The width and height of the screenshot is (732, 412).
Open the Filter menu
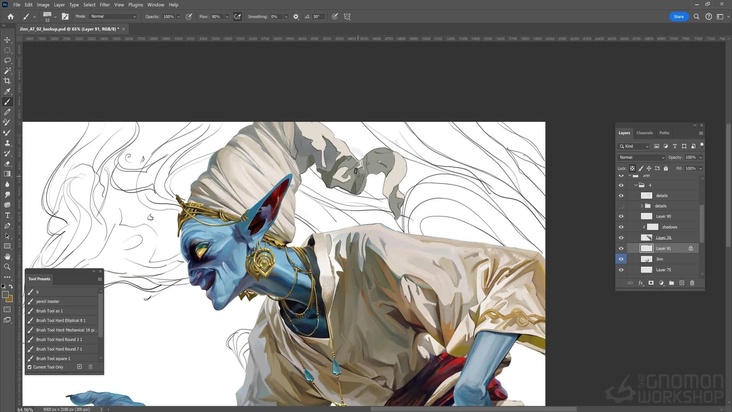105,5
